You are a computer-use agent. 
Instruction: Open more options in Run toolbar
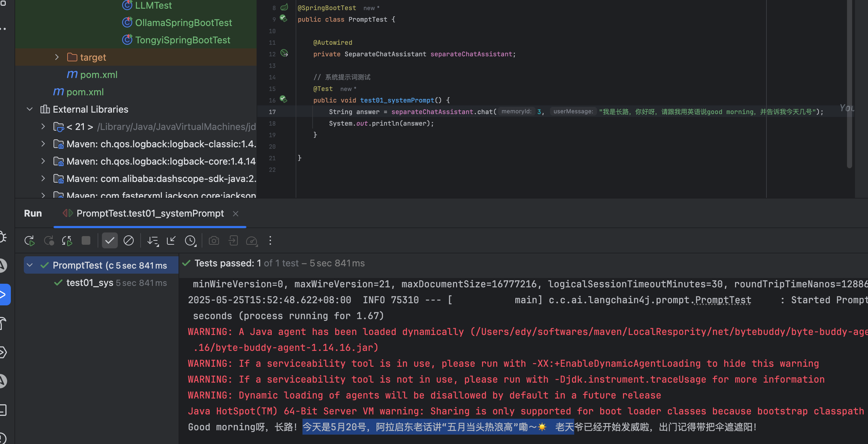click(x=270, y=241)
